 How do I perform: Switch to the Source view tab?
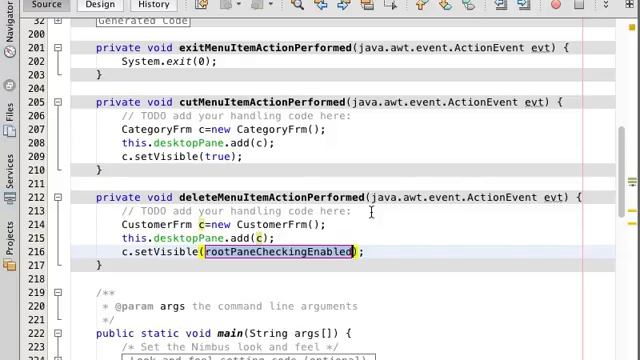(46, 5)
